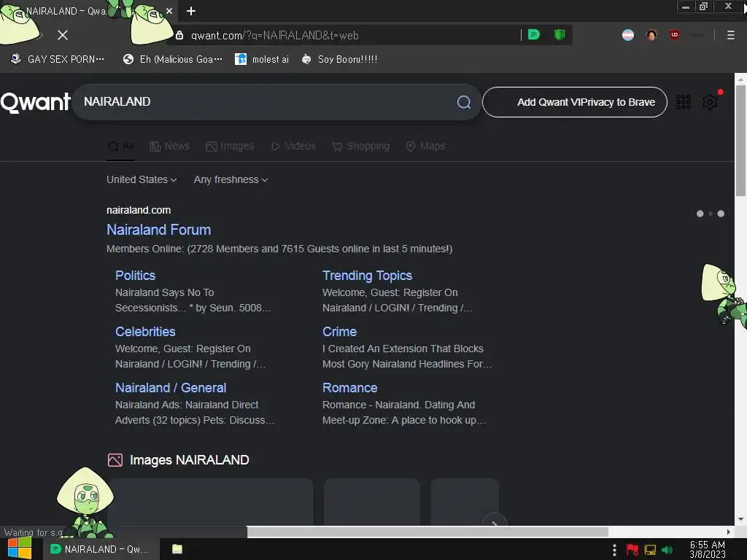This screenshot has height=560, width=747.
Task: Click the Brave Shields icon in address bar
Action: [x=560, y=35]
